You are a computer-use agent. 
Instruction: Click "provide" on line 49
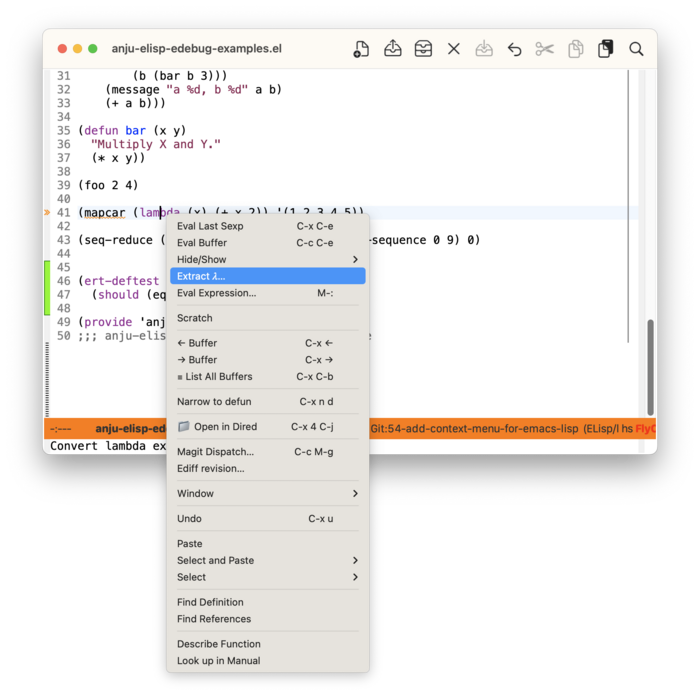point(108,322)
